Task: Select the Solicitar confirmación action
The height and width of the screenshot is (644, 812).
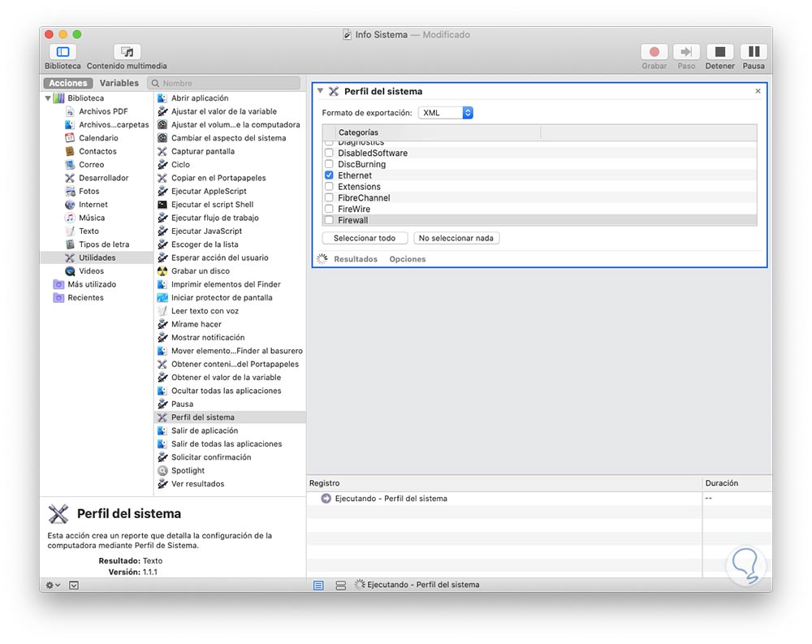Action: click(x=211, y=457)
